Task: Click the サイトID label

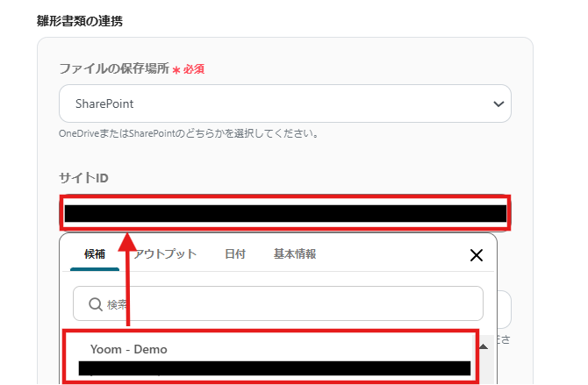Action: [83, 178]
